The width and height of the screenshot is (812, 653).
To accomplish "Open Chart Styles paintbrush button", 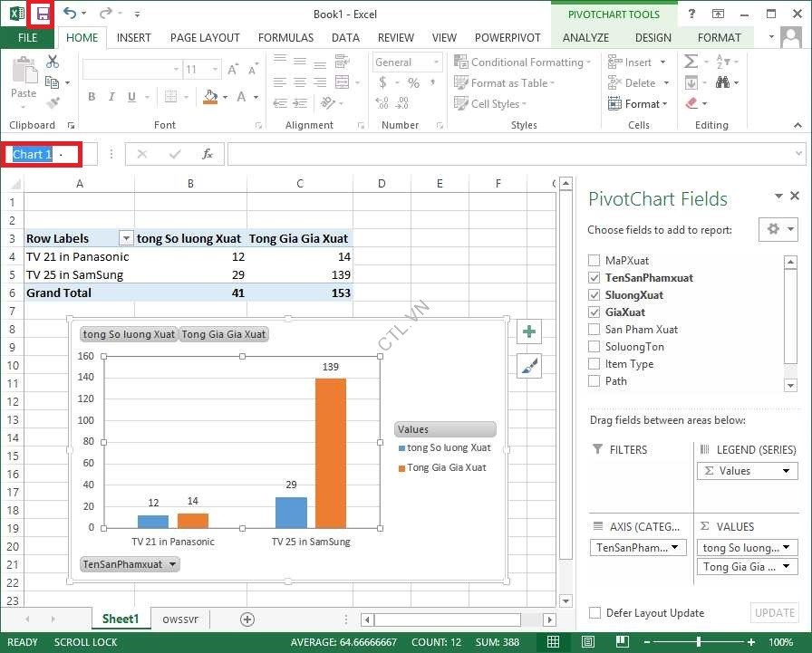I will (529, 366).
